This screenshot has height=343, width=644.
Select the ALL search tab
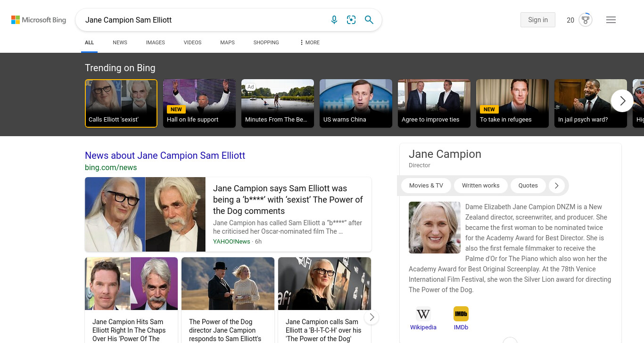click(90, 42)
